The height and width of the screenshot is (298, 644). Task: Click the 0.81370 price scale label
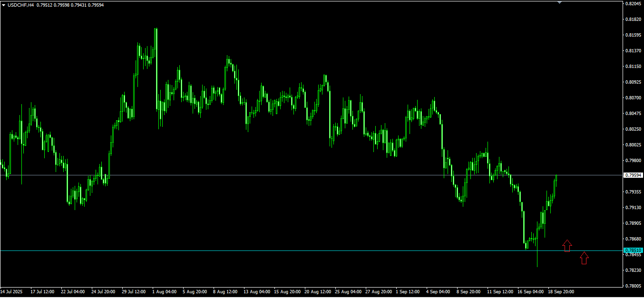(x=634, y=51)
